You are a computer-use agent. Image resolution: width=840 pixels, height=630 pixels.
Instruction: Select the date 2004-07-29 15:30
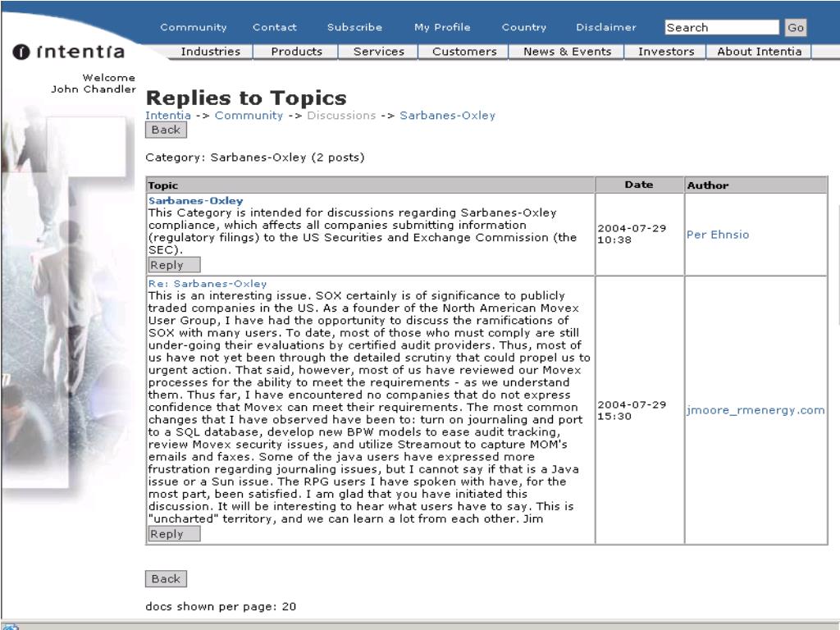pos(632,410)
